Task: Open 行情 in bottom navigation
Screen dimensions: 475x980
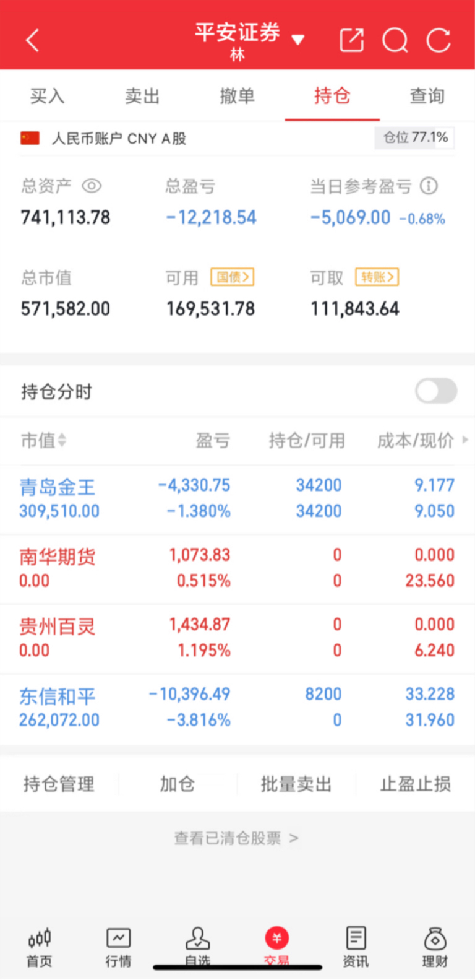Action: [x=118, y=947]
